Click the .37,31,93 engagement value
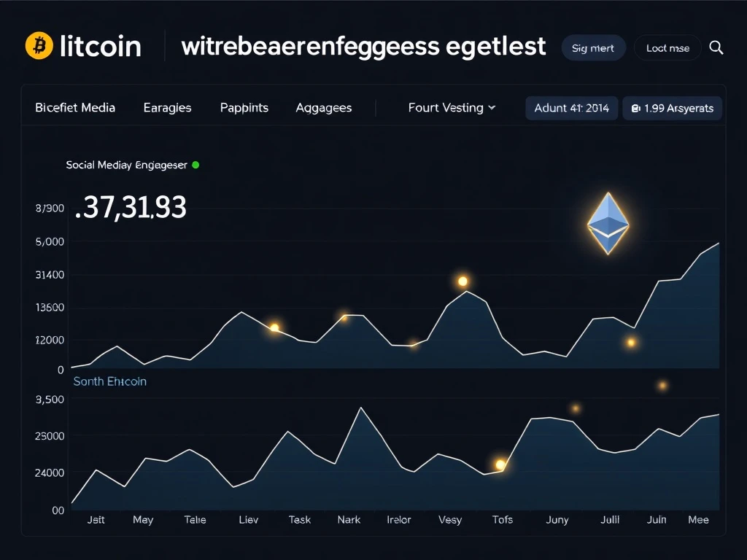747x560 pixels. click(131, 209)
